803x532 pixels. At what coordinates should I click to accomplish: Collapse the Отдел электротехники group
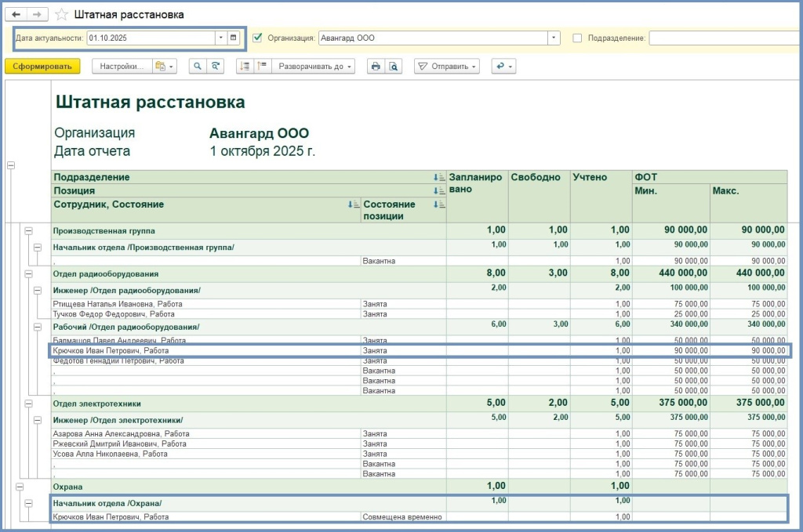click(28, 404)
